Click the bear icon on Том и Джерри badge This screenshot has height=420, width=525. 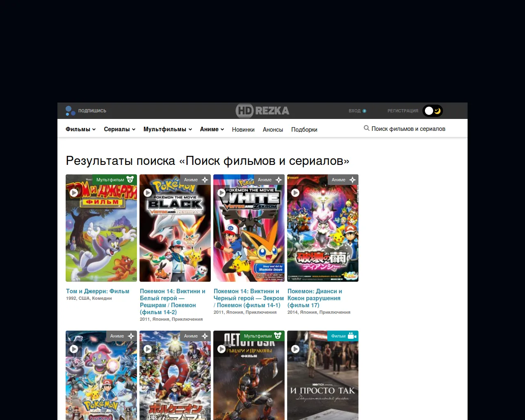pyautogui.click(x=130, y=180)
